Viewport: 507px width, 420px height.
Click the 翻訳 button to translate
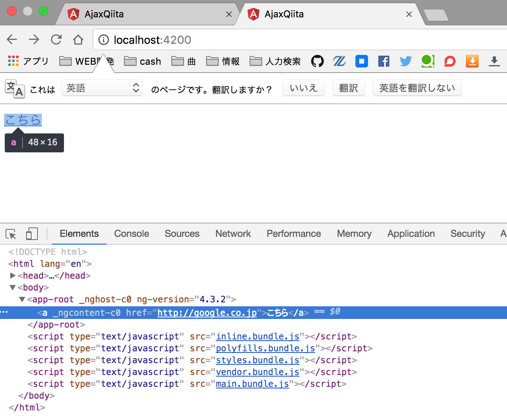(348, 88)
